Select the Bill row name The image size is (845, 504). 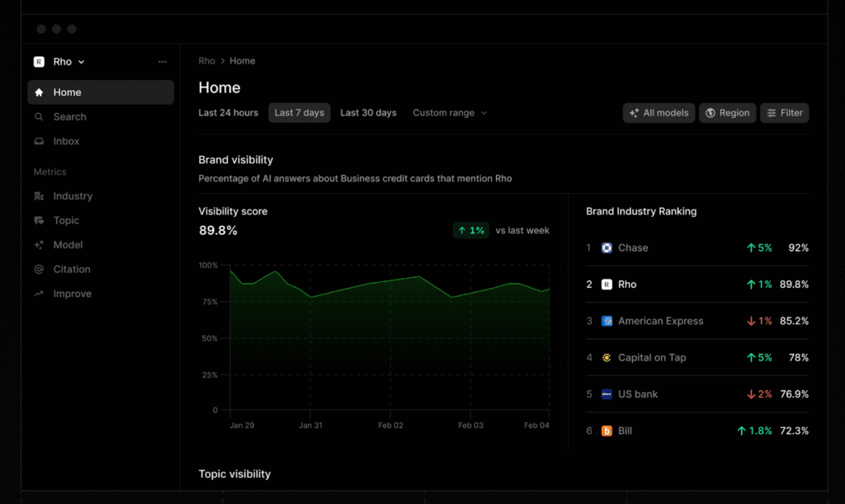coord(625,431)
